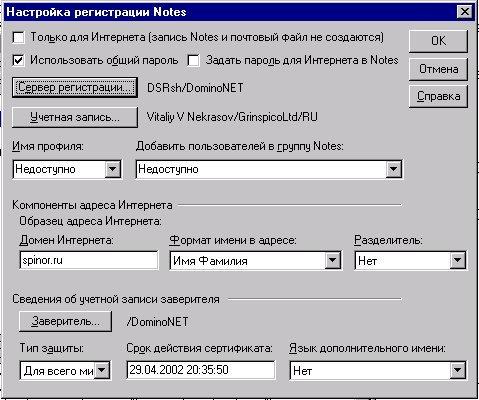Open 'Добавить пользователей в группу Notes' dropdown
This screenshot has width=479, height=400.
(x=394, y=169)
